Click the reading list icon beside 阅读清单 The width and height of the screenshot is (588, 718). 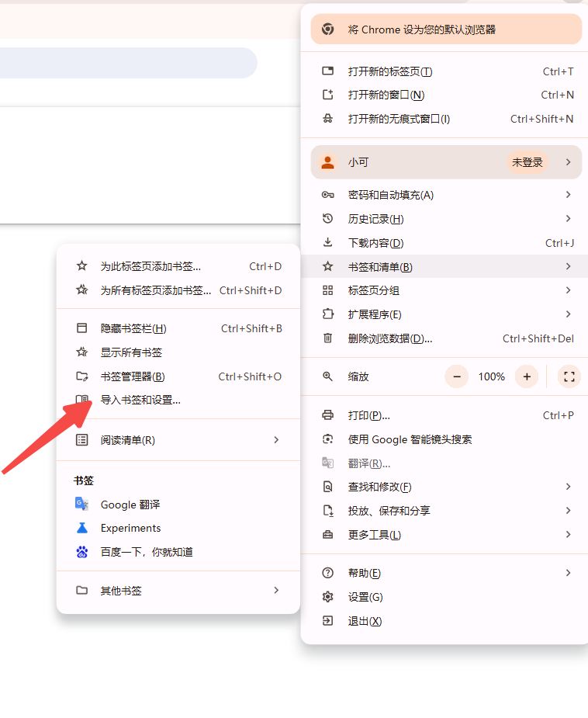(x=82, y=440)
